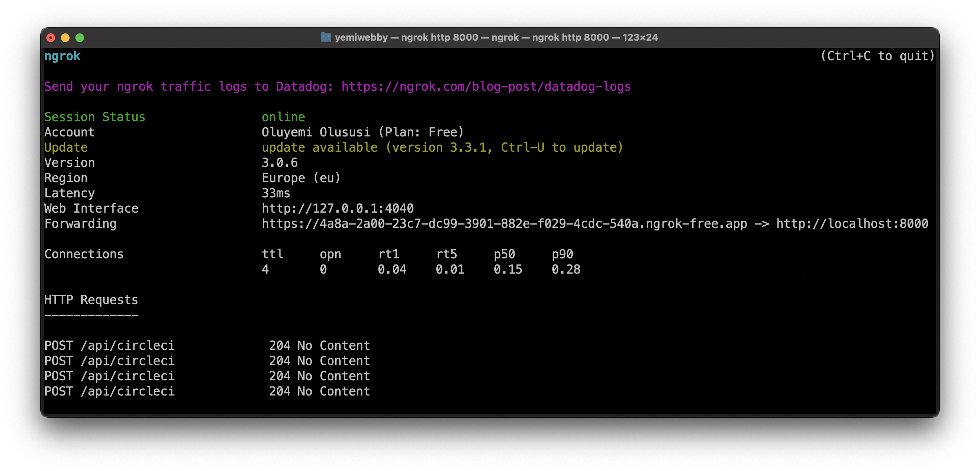This screenshot has height=471, width=980.
Task: Click the first POST /api/circleci request
Action: coord(109,345)
